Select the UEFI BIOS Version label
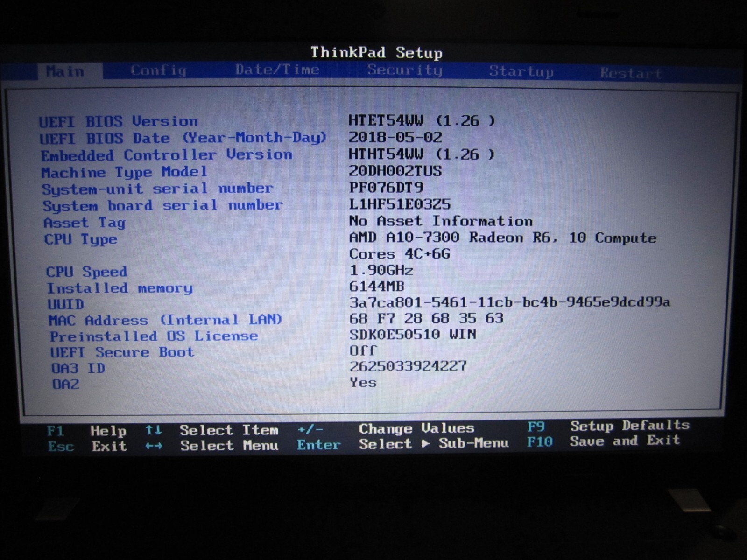747x560 pixels. [118, 121]
